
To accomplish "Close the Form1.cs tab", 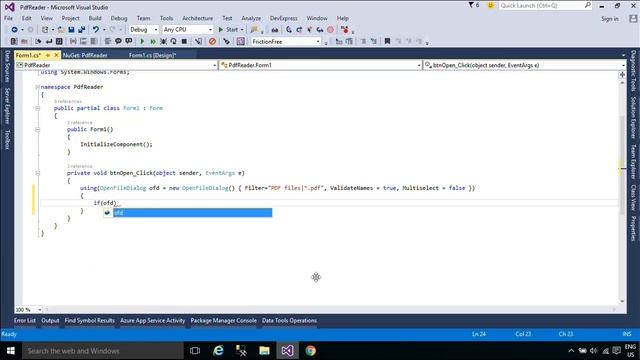I will pos(56,55).
